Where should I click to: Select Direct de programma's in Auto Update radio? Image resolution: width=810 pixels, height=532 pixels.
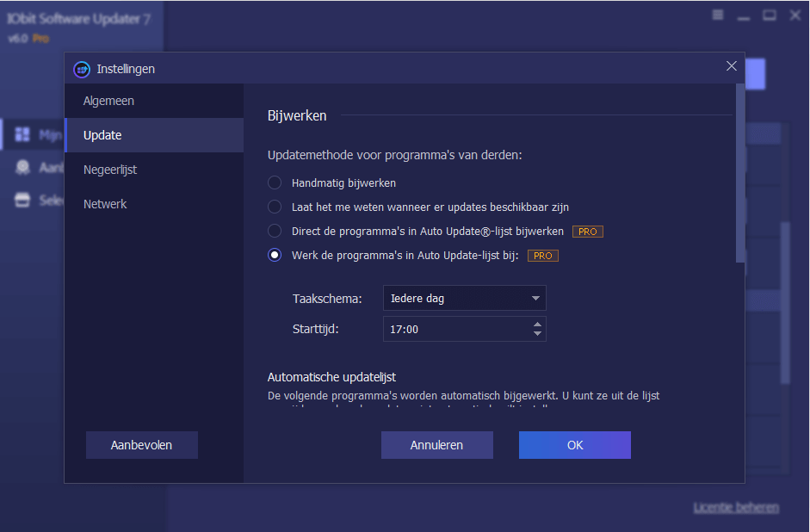pyautogui.click(x=275, y=231)
